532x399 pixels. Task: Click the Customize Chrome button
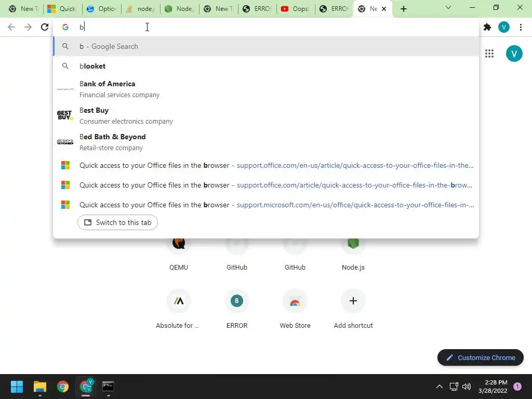(x=480, y=357)
